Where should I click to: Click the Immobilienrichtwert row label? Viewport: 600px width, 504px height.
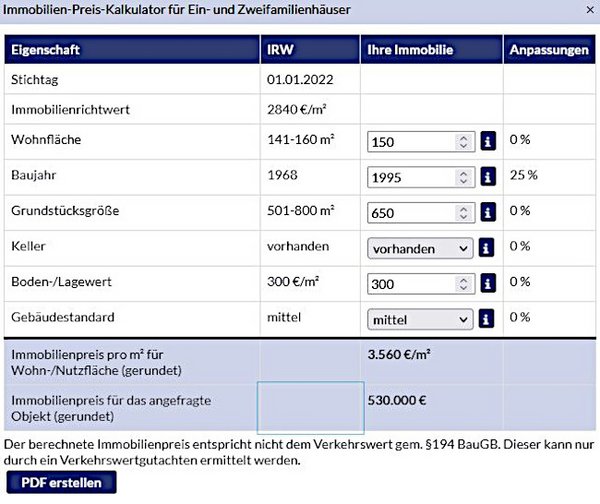tap(70, 109)
